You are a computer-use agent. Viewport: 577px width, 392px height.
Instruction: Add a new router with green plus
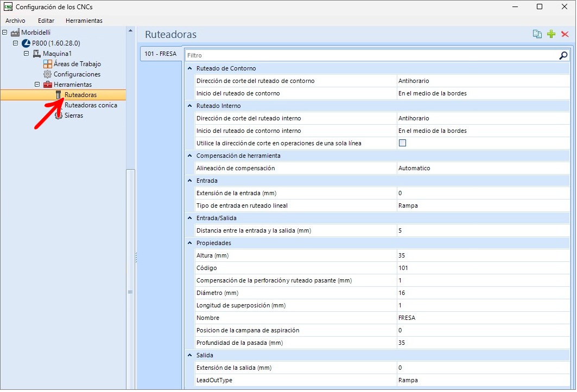point(551,34)
